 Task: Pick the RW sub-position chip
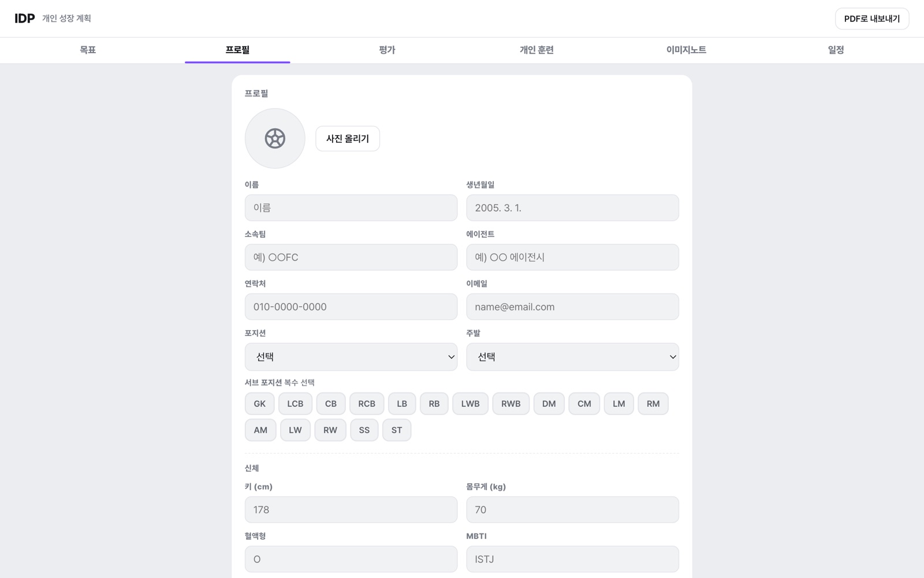pyautogui.click(x=330, y=430)
